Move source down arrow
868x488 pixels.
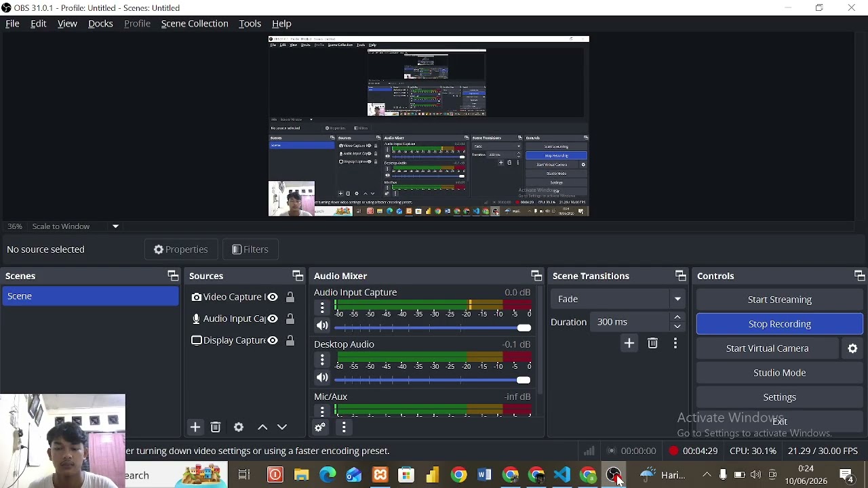[283, 428]
